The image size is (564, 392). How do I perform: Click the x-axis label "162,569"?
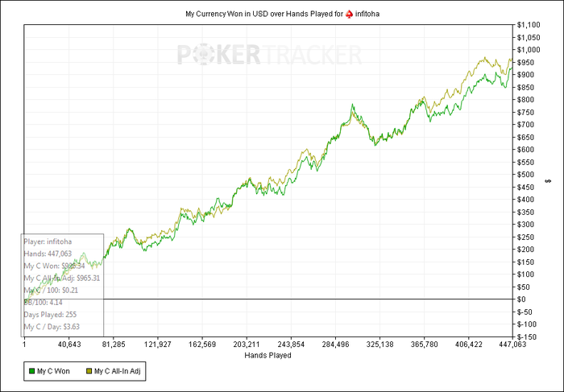(x=202, y=345)
